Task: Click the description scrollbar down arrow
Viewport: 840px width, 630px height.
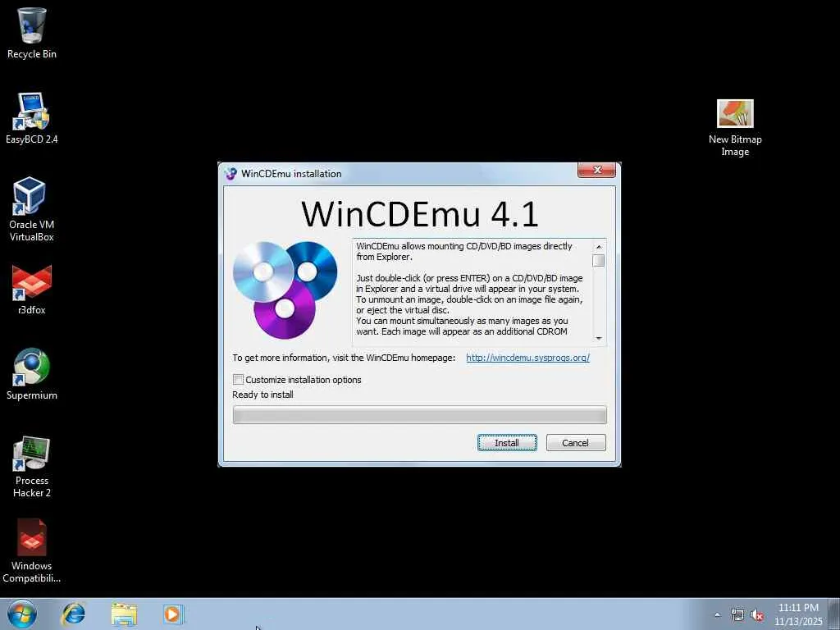Action: click(x=598, y=338)
